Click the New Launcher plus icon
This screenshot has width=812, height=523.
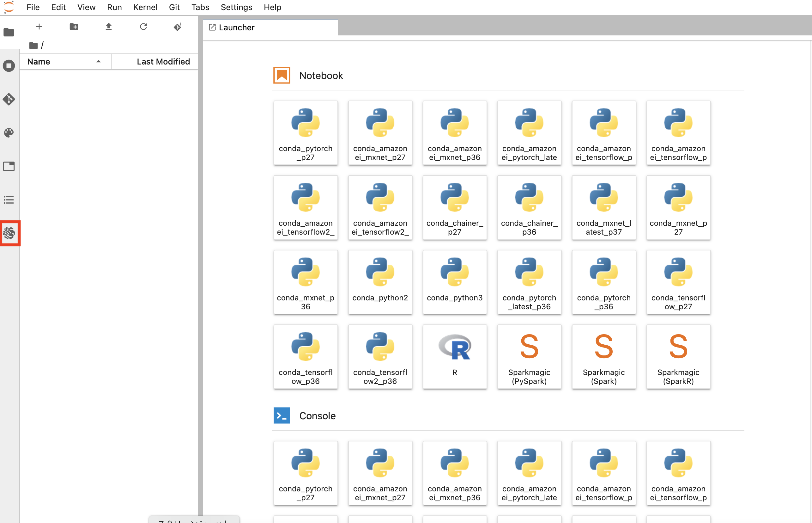tap(39, 27)
